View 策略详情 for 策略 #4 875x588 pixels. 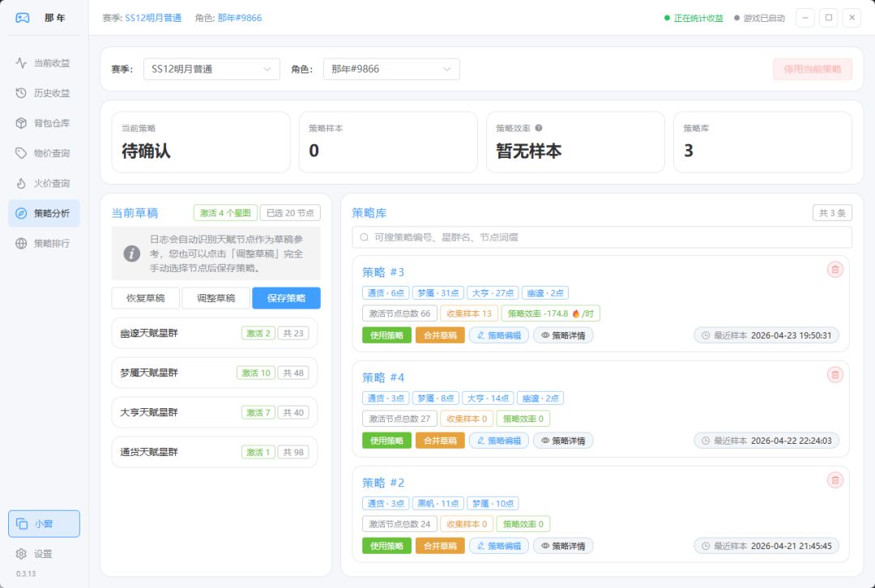tap(563, 441)
